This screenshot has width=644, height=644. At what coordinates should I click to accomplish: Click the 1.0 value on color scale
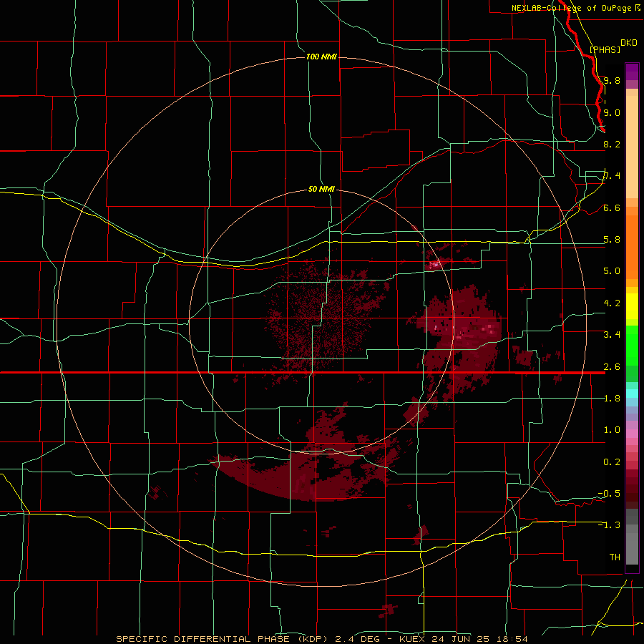pyautogui.click(x=612, y=429)
